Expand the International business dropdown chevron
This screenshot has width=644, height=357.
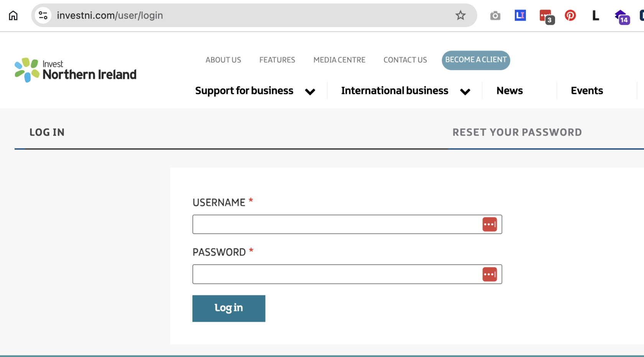click(465, 92)
